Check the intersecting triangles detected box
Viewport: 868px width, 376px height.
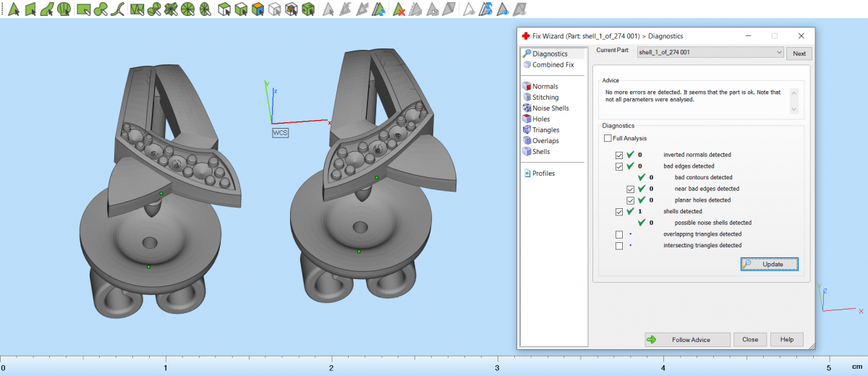[618, 246]
